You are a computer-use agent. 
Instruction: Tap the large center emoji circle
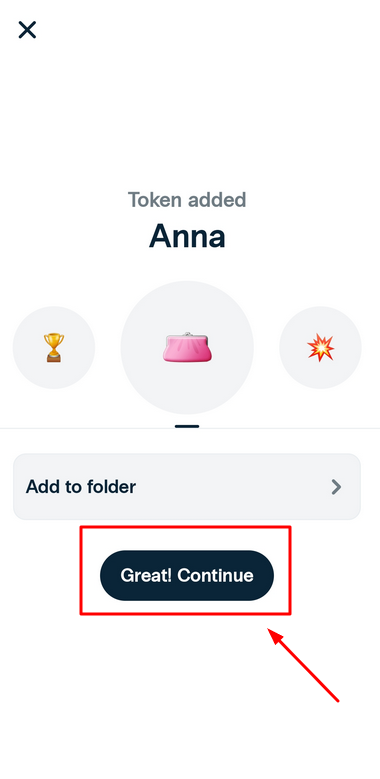tap(187, 347)
